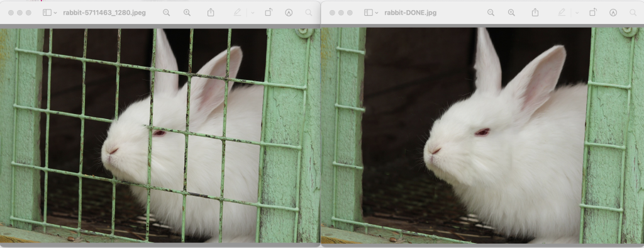The width and height of the screenshot is (644, 248).
Task: Show Markup toolbar in left window
Action: [289, 13]
